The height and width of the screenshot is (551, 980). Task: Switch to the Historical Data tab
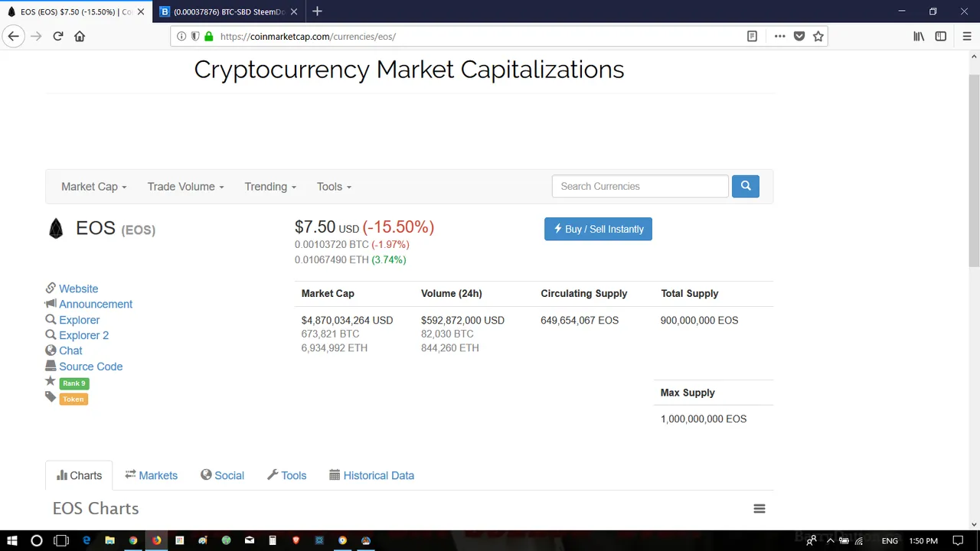[x=371, y=475]
